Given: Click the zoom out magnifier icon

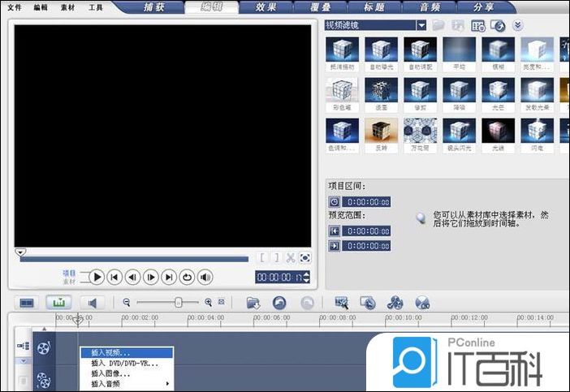Looking at the screenshot, I should coord(127,303).
